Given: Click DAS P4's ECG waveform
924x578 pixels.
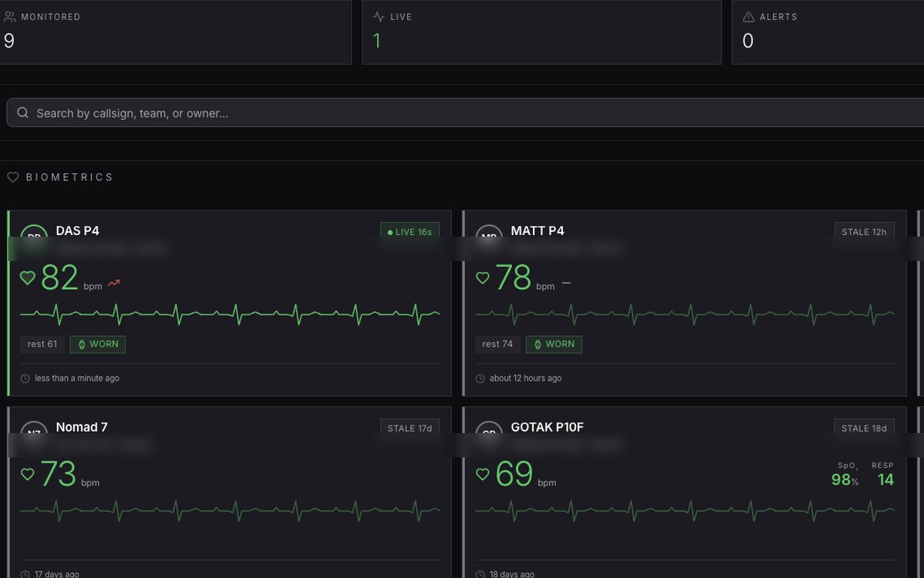Looking at the screenshot, I should [229, 313].
